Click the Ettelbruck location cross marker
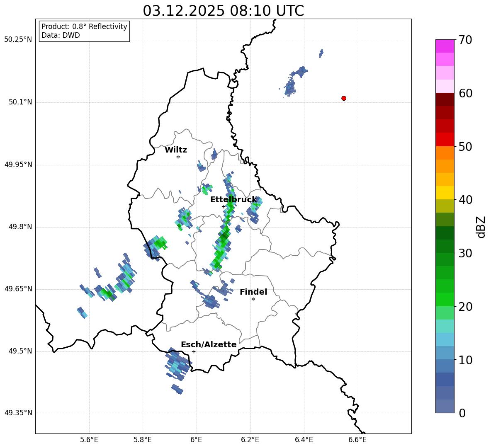 point(224,206)
